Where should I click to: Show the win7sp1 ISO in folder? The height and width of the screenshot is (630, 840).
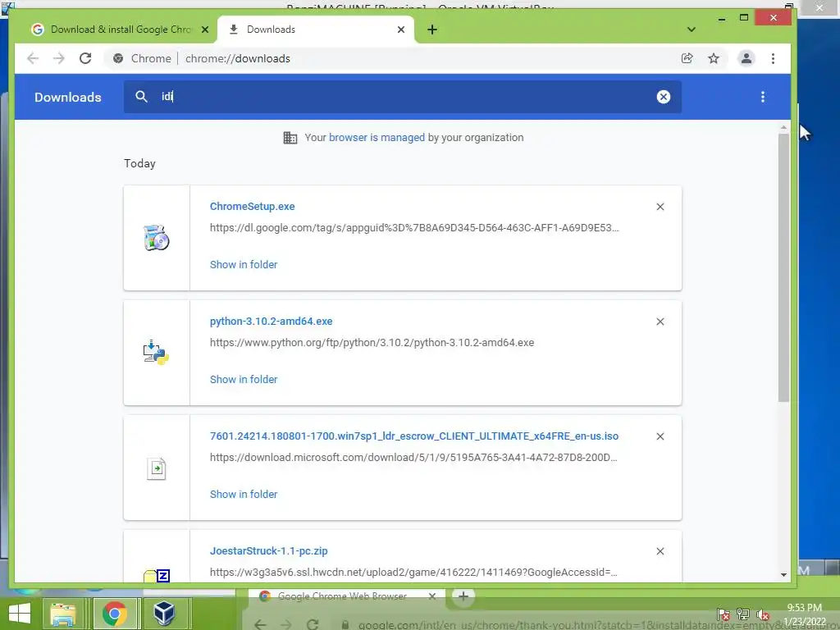[244, 494]
